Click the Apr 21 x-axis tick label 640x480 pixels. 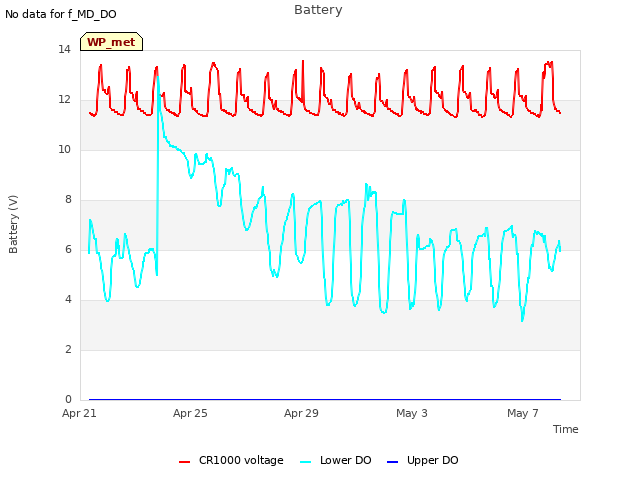pyautogui.click(x=79, y=413)
